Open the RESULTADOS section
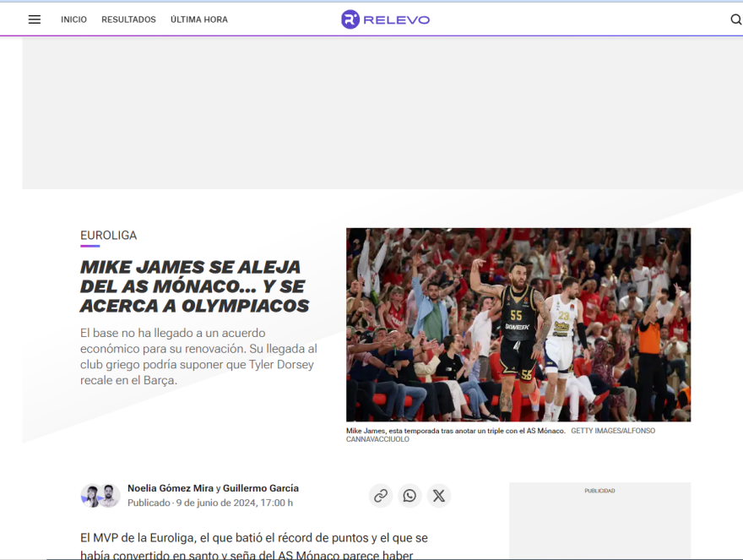 point(128,19)
